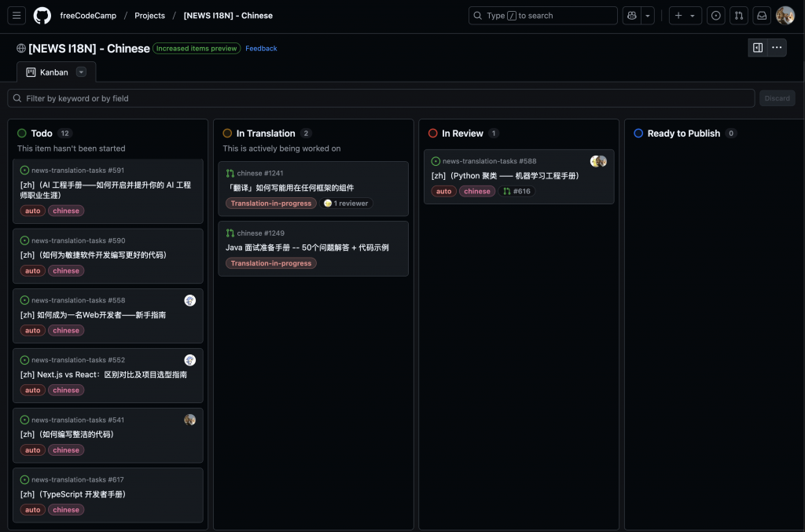Click freeCodeCamp breadcrumb link
This screenshot has height=532, width=805.
coord(88,16)
